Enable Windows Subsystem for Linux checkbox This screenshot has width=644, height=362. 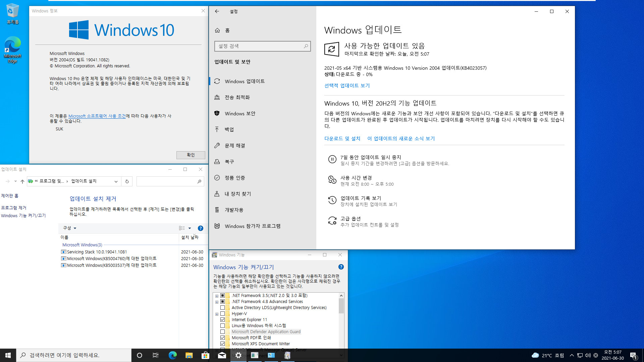point(222,326)
